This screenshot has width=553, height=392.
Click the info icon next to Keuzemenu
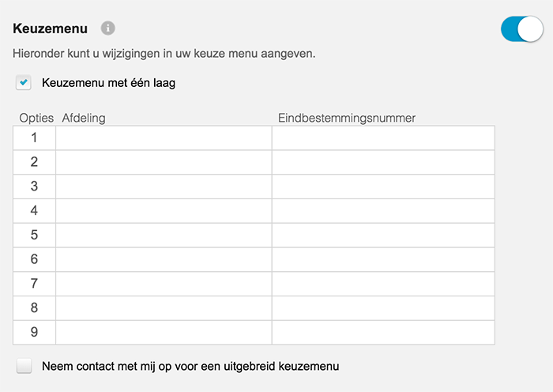pyautogui.click(x=108, y=28)
